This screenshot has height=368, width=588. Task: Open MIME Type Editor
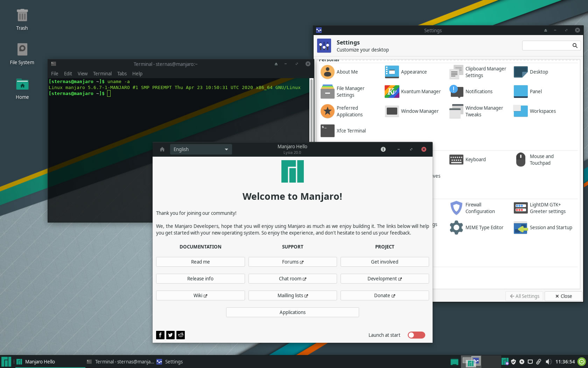click(x=476, y=227)
